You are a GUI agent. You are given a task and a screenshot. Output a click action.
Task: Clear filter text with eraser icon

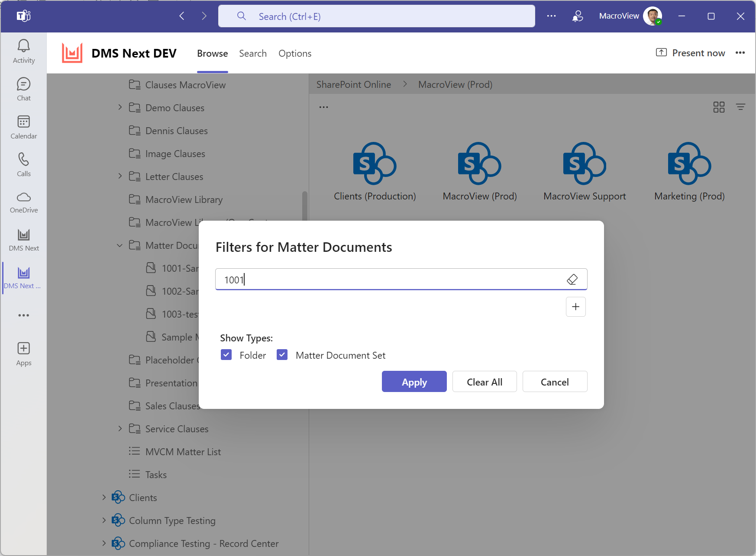572,280
